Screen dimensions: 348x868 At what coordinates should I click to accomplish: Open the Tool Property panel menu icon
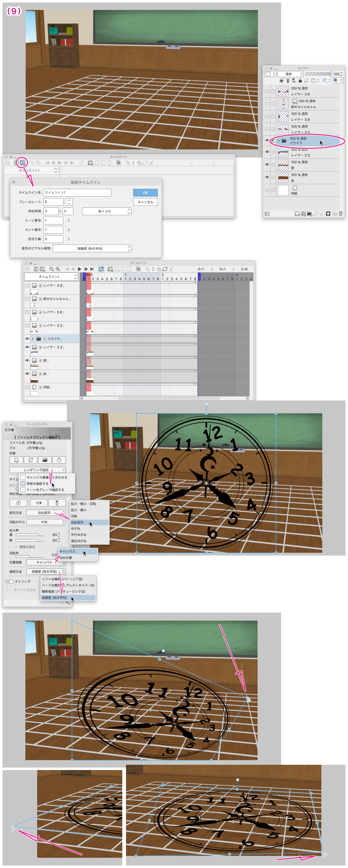tap(6, 425)
